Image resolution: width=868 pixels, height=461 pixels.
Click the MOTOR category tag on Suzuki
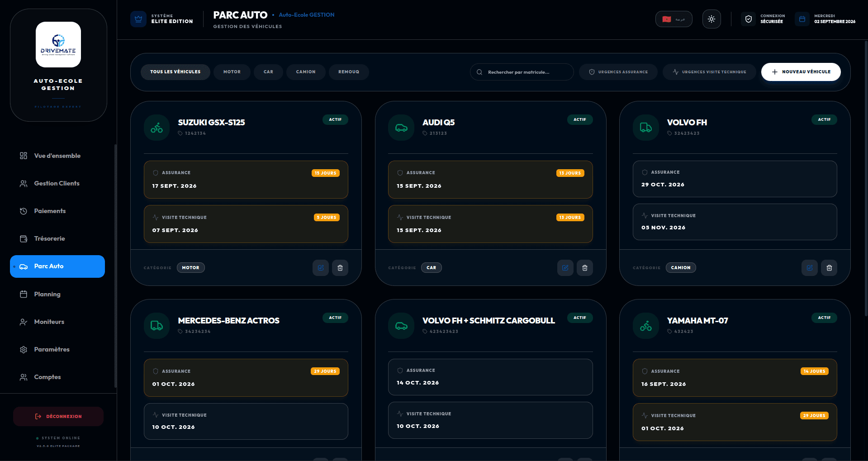(x=191, y=268)
